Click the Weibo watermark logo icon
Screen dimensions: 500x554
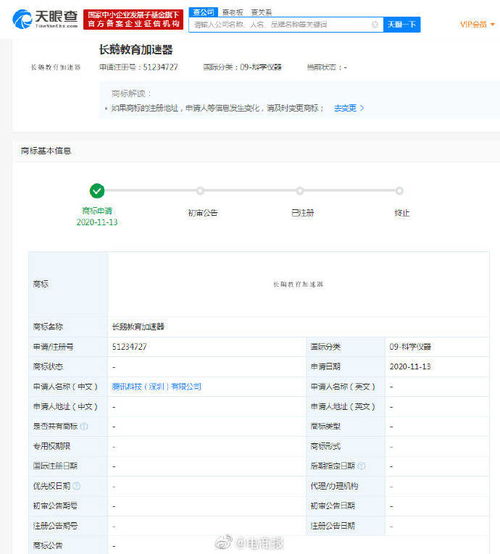coord(223,543)
